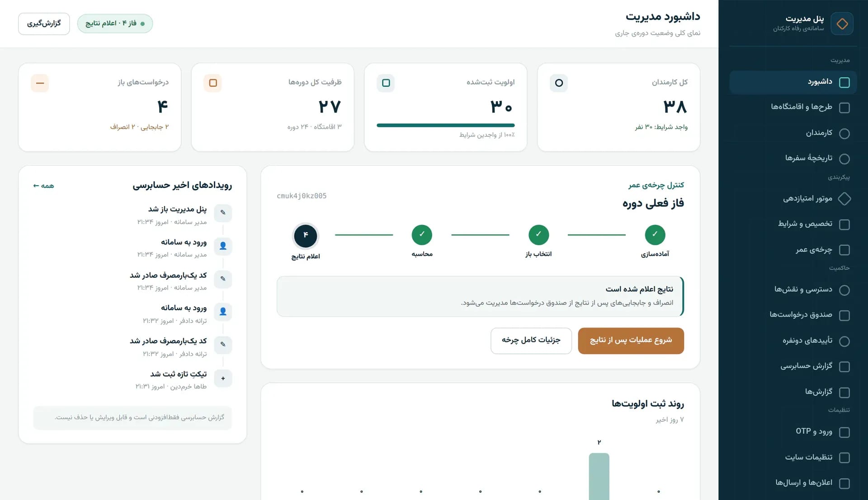Click the user icon beside first ورود به سامانه

(223, 246)
